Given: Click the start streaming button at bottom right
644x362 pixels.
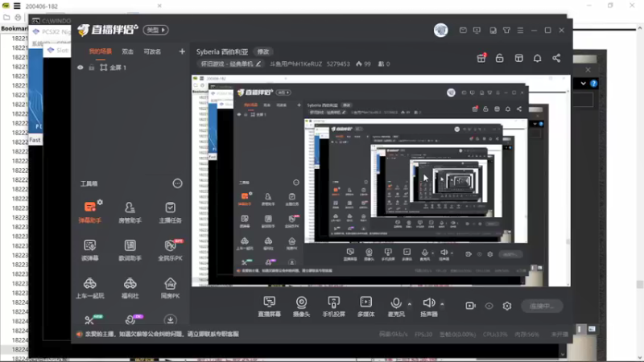Looking at the screenshot, I should click(x=542, y=306).
